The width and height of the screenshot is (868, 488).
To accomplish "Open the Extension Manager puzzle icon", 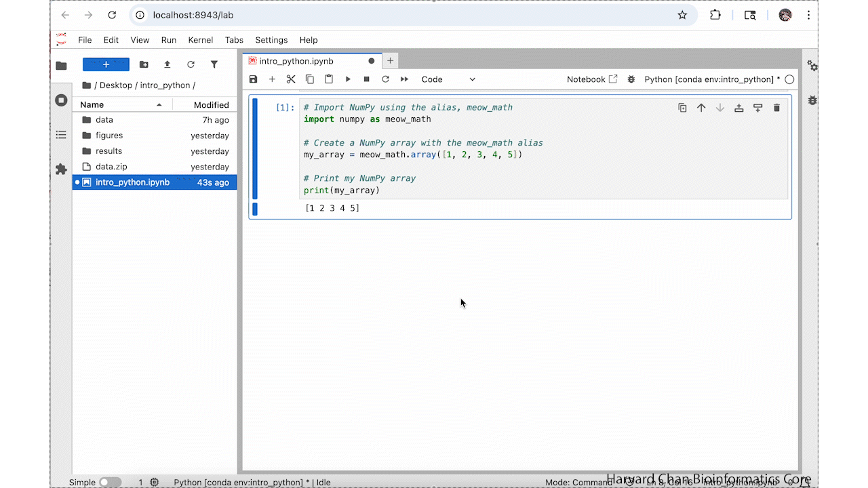I will pyautogui.click(x=61, y=169).
